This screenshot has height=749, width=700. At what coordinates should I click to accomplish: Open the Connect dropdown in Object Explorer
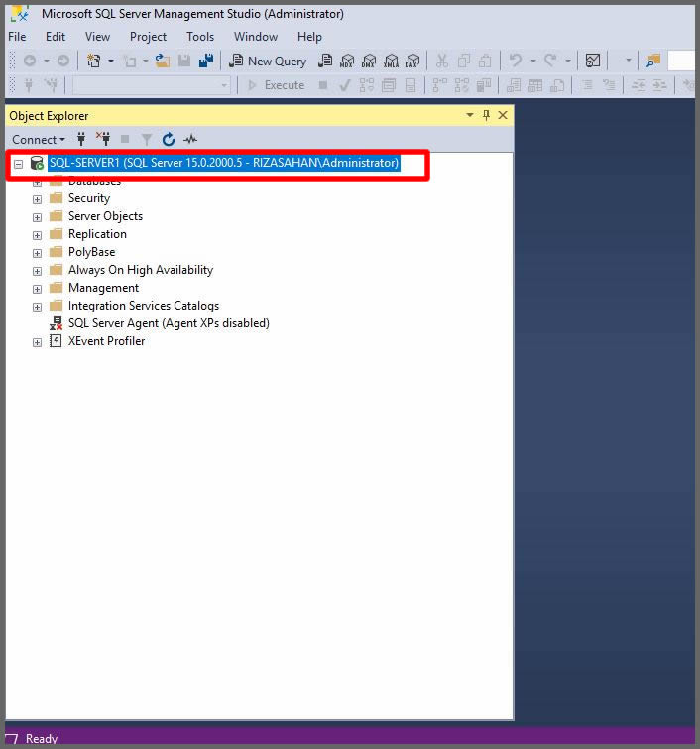(39, 140)
